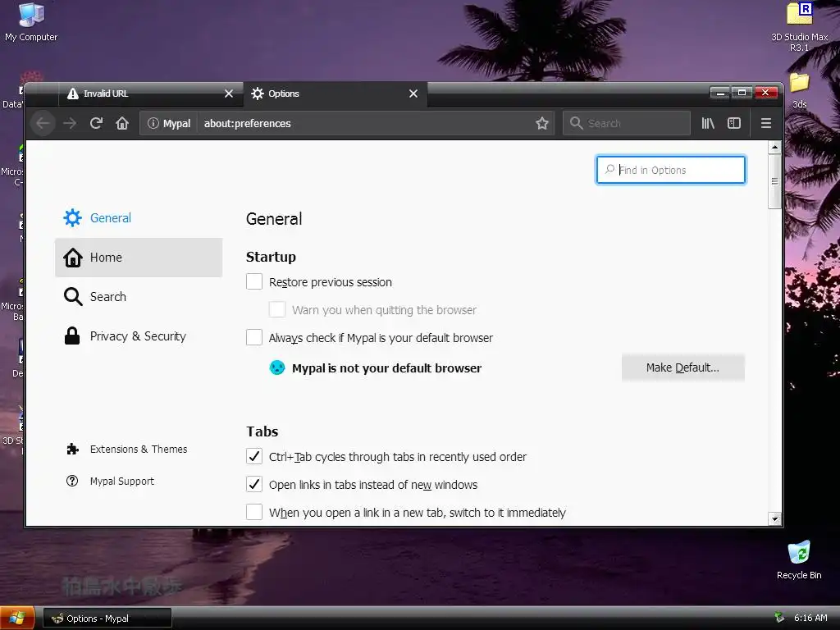Maximize the Mypal browser window
The height and width of the screenshot is (630, 840).
pos(742,93)
